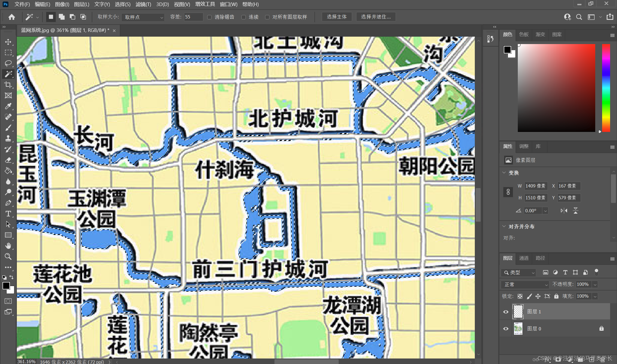Enable the 消除锯齿 anti-alias checkbox
The width and height of the screenshot is (617, 364).
pyautogui.click(x=209, y=17)
